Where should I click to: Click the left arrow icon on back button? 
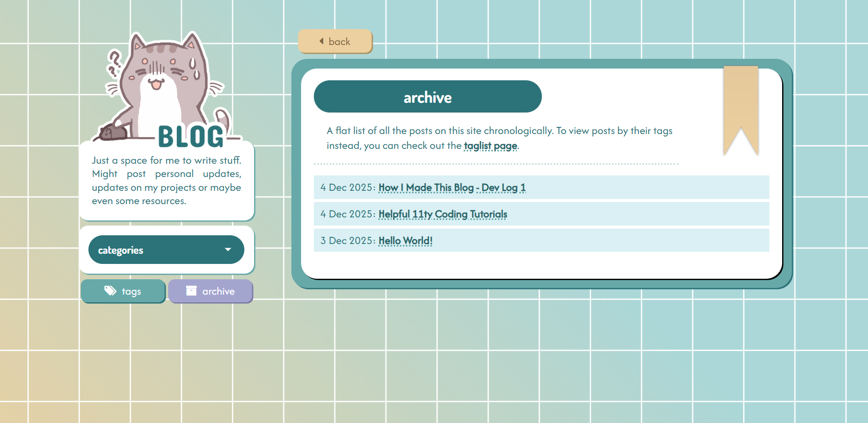tap(322, 41)
